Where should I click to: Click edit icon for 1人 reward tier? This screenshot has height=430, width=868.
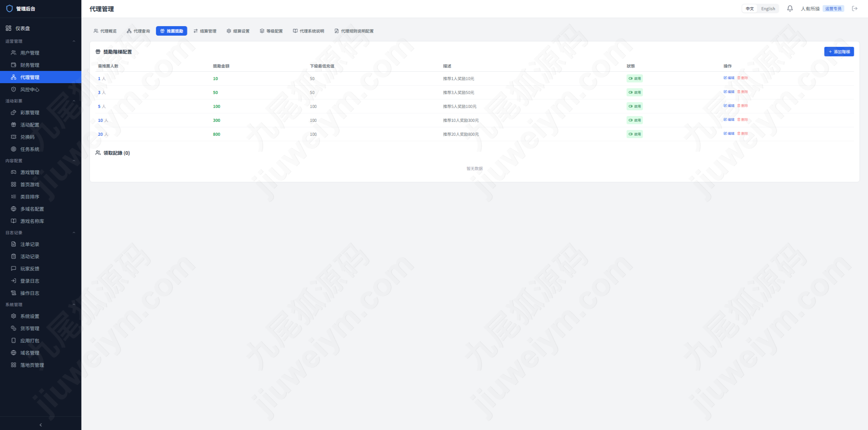point(725,78)
